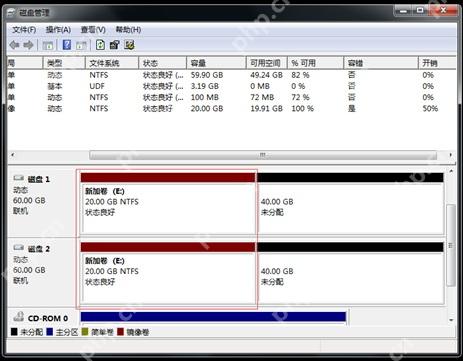Select 40.00 GB unallocated space on 磁盘 1

(x=350, y=203)
